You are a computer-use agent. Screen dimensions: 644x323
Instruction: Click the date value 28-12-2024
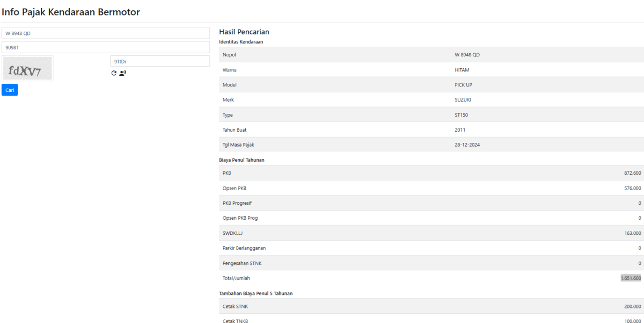point(467,145)
